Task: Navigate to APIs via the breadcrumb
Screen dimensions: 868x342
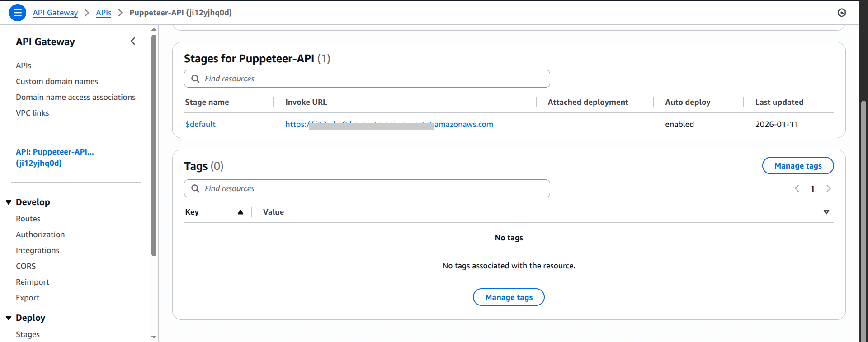Action: pos(104,13)
